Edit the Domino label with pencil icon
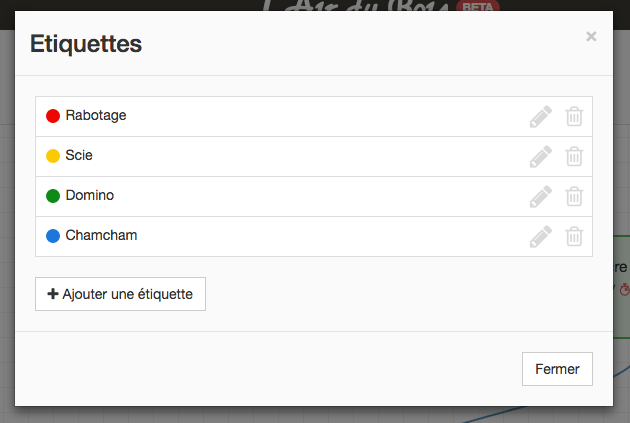 click(x=540, y=196)
